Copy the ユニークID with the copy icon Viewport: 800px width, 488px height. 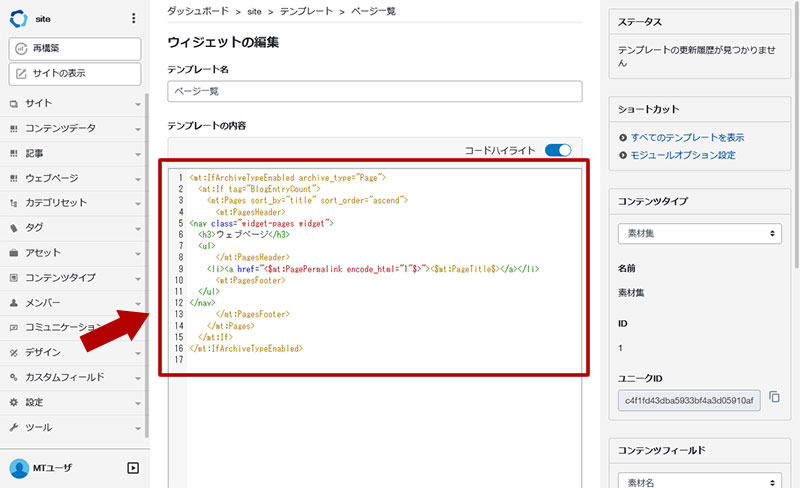point(774,397)
